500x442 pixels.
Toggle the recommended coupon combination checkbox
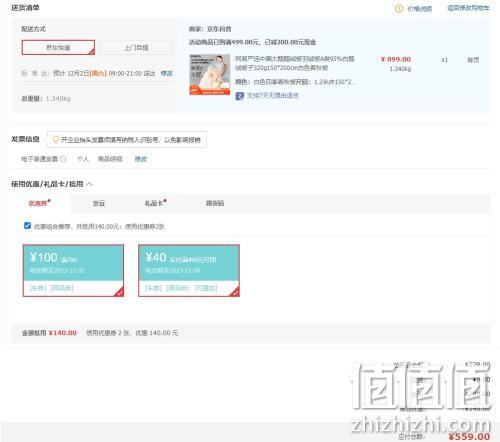(x=27, y=226)
